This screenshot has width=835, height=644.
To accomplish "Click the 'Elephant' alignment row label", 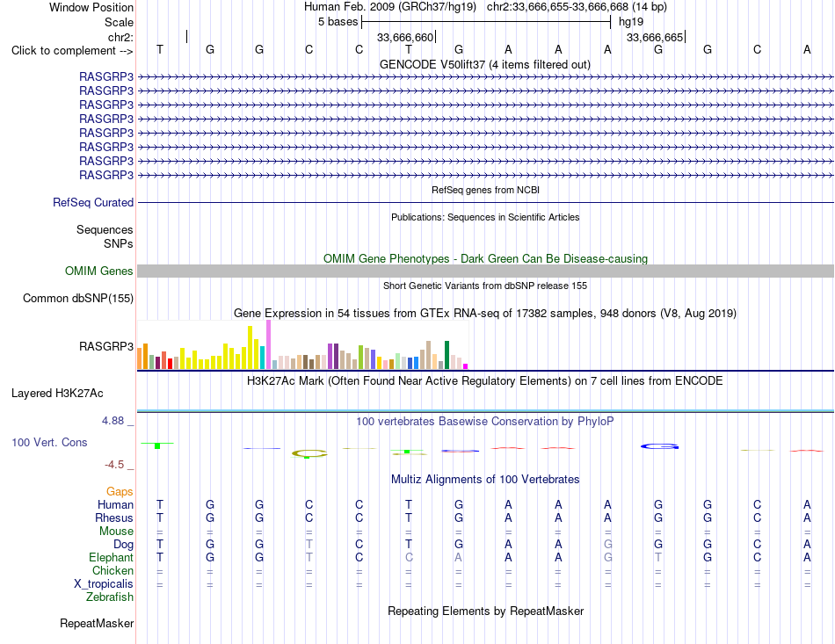I will (x=111, y=557).
